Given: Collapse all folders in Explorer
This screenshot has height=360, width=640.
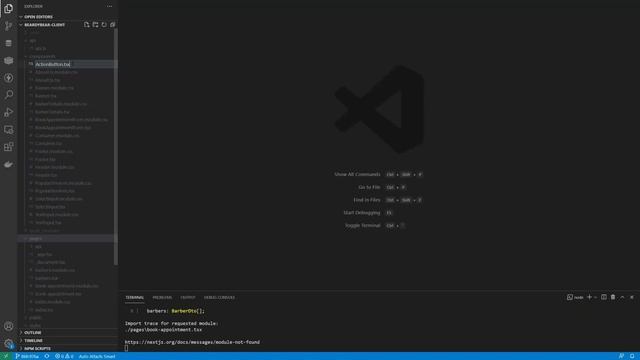Looking at the screenshot, I should tap(113, 25).
